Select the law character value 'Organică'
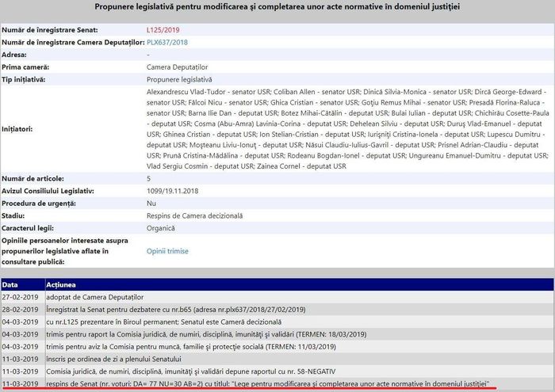This screenshot has width=555, height=392. point(161,228)
